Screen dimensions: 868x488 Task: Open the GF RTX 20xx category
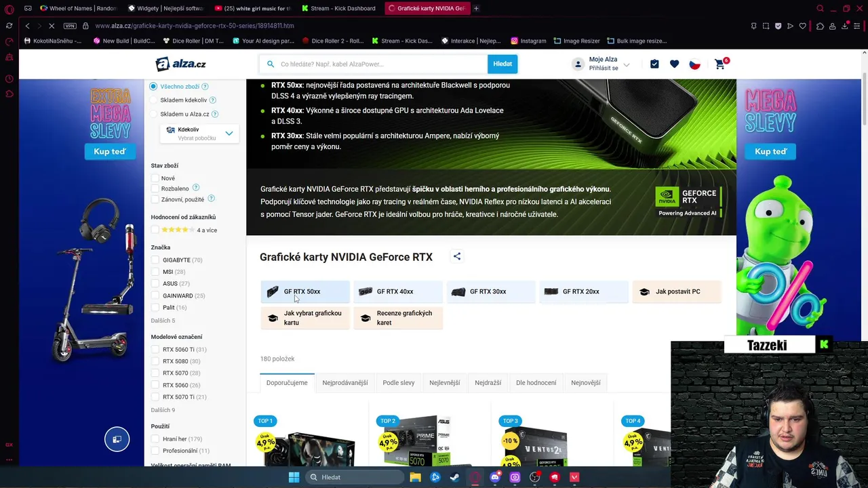pos(584,291)
